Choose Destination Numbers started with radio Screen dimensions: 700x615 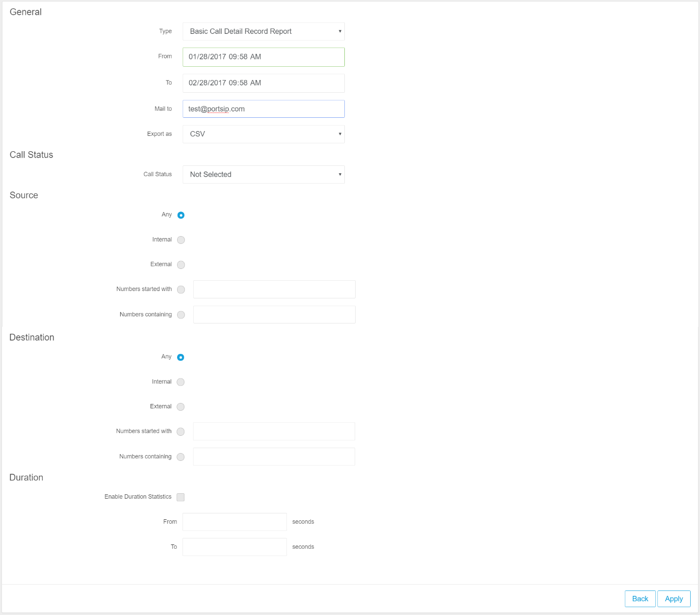click(181, 432)
